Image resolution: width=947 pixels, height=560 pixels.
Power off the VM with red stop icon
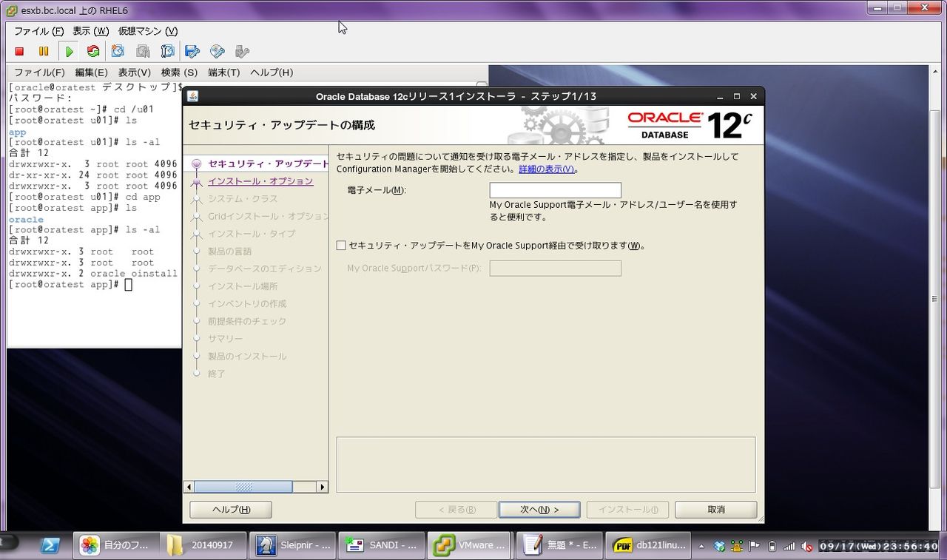19,51
